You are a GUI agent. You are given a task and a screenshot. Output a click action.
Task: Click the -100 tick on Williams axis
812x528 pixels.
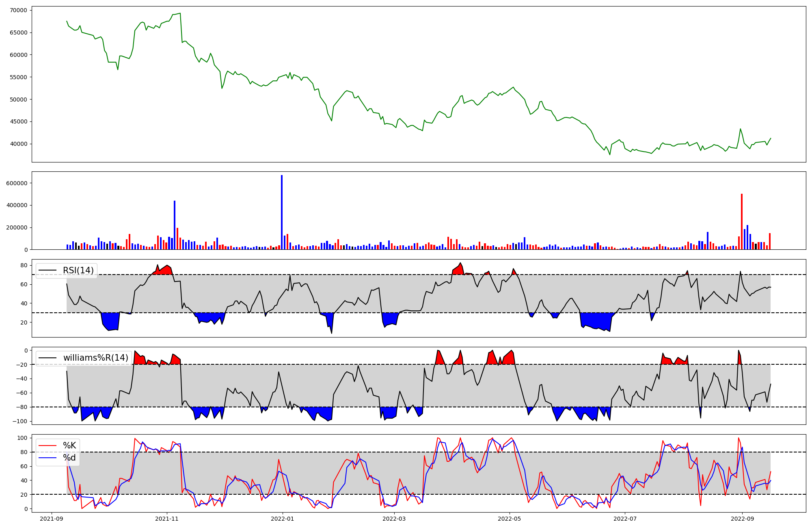[x=20, y=421]
